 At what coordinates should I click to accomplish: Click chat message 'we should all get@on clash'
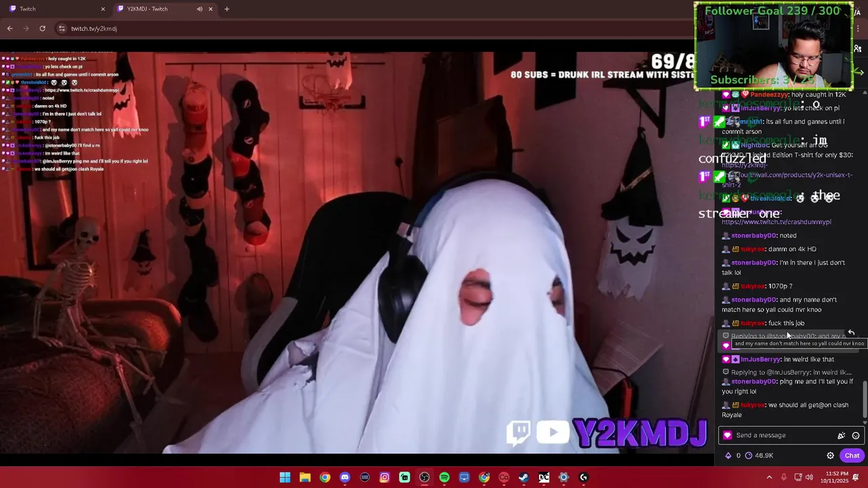(785, 410)
